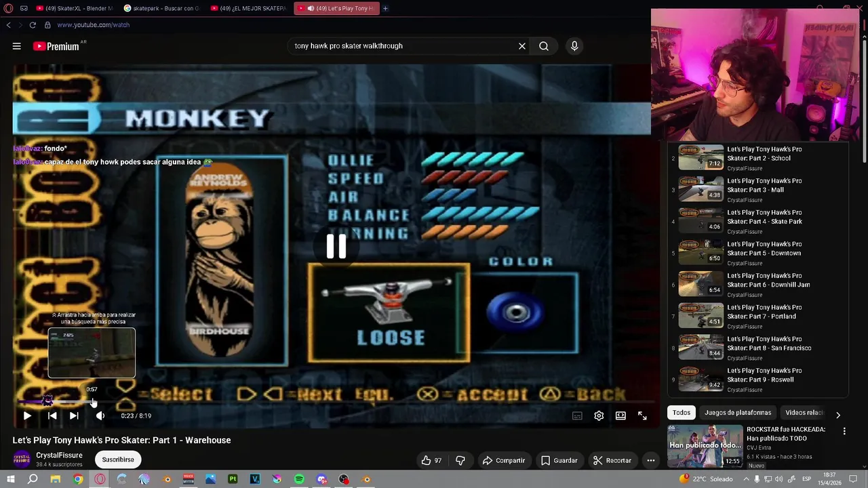Switch to SkaterXL - Blender browser tab
The image size is (868, 488).
[73, 8]
